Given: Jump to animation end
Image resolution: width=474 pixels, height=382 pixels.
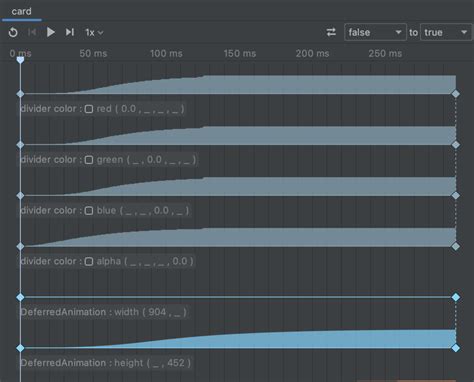Looking at the screenshot, I should coord(70,32).
